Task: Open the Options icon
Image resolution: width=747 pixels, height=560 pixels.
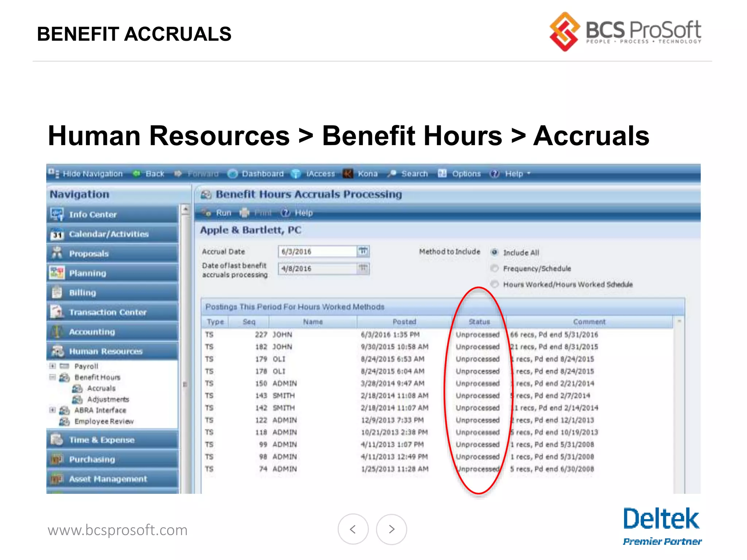Action: 442,174
